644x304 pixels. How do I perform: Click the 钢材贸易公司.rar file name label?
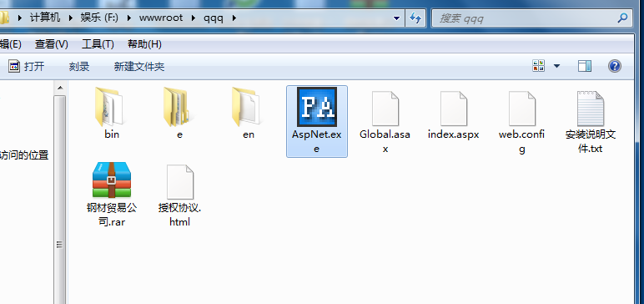(x=112, y=215)
